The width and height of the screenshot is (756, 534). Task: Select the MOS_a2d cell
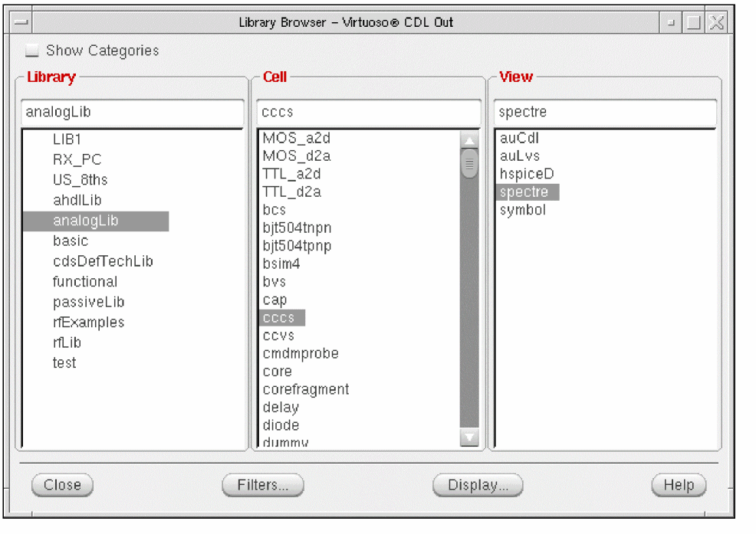(297, 139)
